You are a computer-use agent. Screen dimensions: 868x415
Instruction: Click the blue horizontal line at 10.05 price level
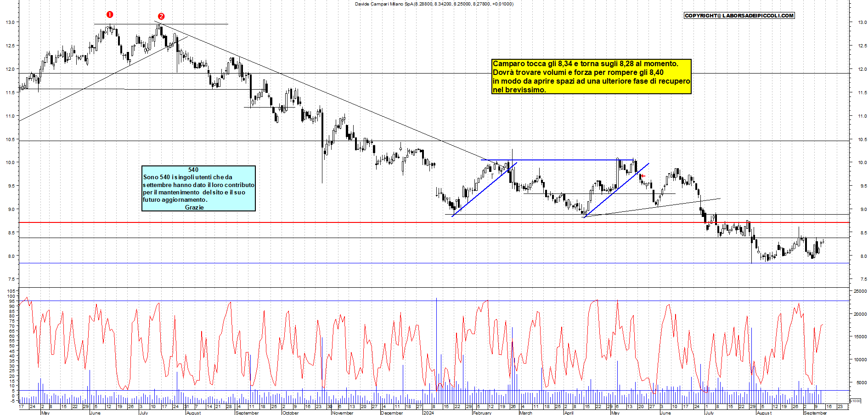pyautogui.click(x=557, y=160)
